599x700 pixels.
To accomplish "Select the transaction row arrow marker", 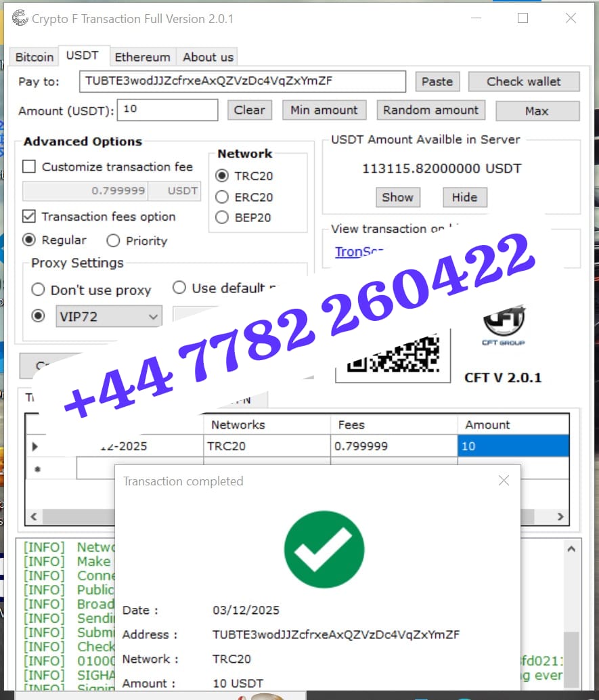I will 35,445.
